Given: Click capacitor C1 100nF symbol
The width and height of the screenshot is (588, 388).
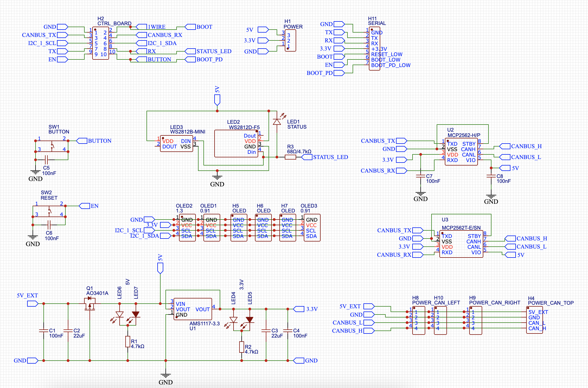Looking at the screenshot, I should tap(44, 331).
